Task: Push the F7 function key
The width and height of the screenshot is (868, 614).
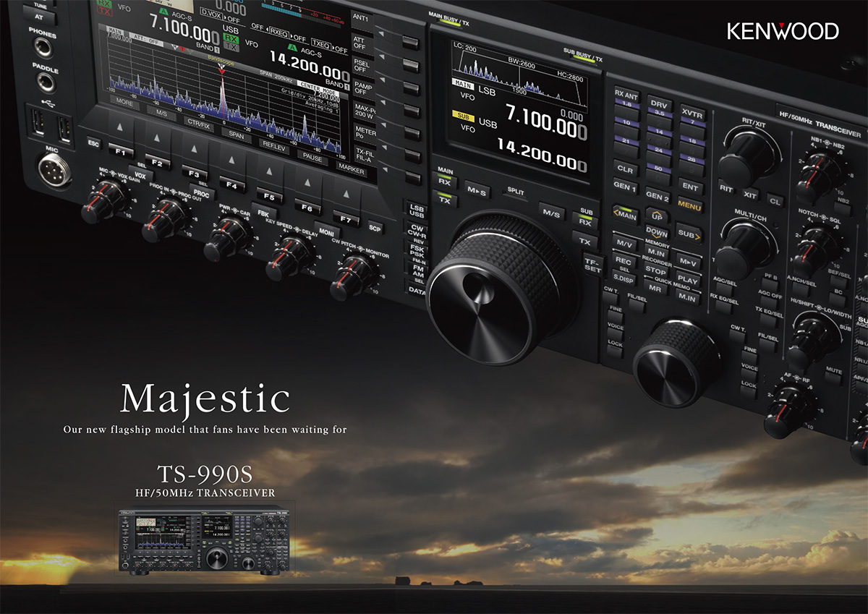Action: 345,219
